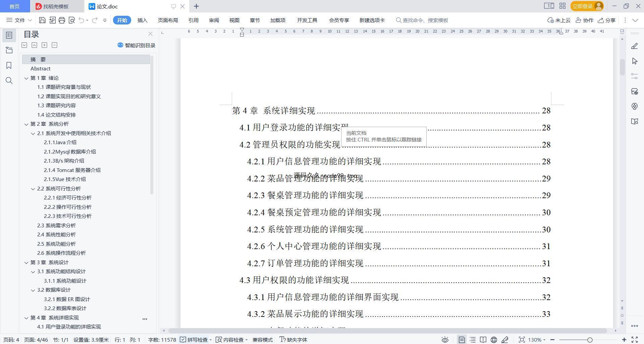Switch to reading layout view
Image resolution: width=644 pixels, height=344 pixels.
tap(483, 340)
